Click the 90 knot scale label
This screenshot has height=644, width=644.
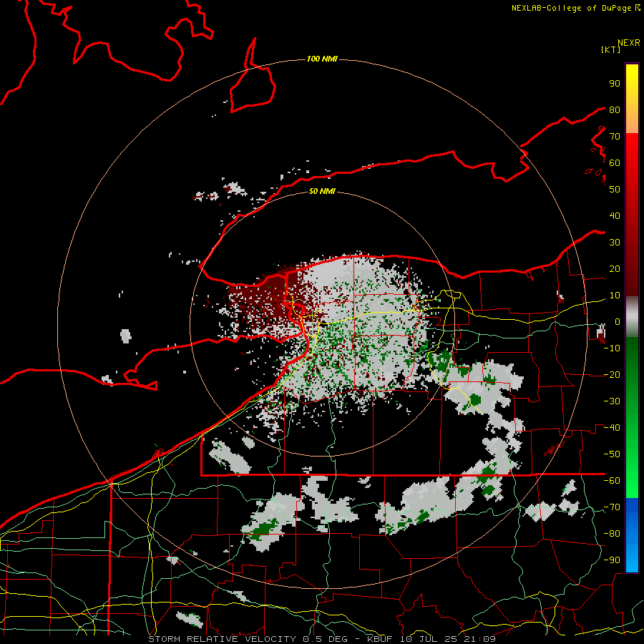pos(615,84)
